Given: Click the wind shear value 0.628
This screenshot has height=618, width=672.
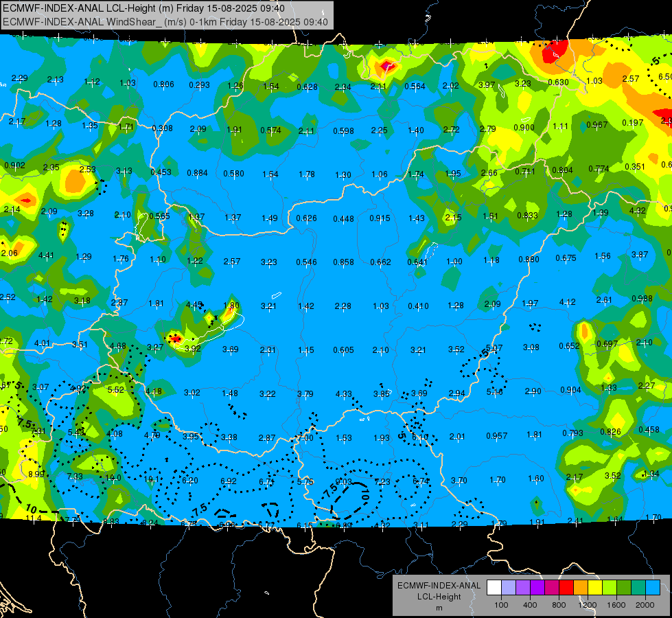Looking at the screenshot, I should [308, 87].
